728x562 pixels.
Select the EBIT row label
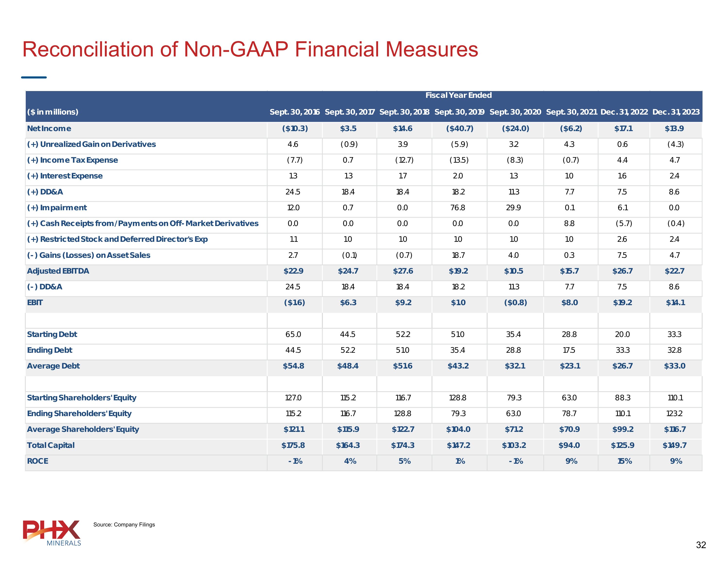35,303
